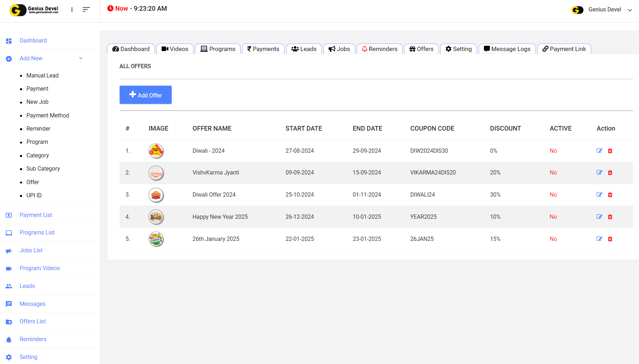Expand the Add New sidebar menu chevron
Viewport: 639px width, 364px height.
click(x=81, y=59)
